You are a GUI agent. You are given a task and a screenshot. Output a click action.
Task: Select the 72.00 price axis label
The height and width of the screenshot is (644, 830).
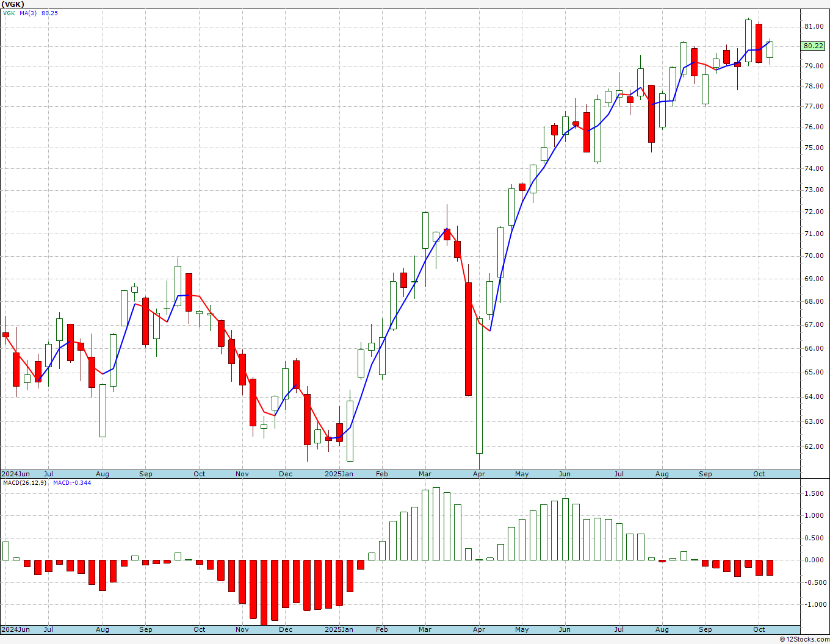814,212
